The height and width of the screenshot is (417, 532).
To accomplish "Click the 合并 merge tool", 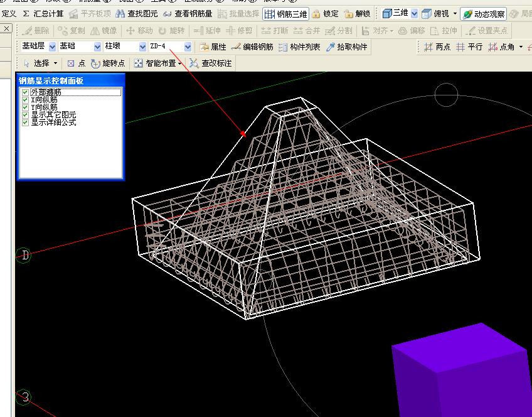I will (x=307, y=31).
